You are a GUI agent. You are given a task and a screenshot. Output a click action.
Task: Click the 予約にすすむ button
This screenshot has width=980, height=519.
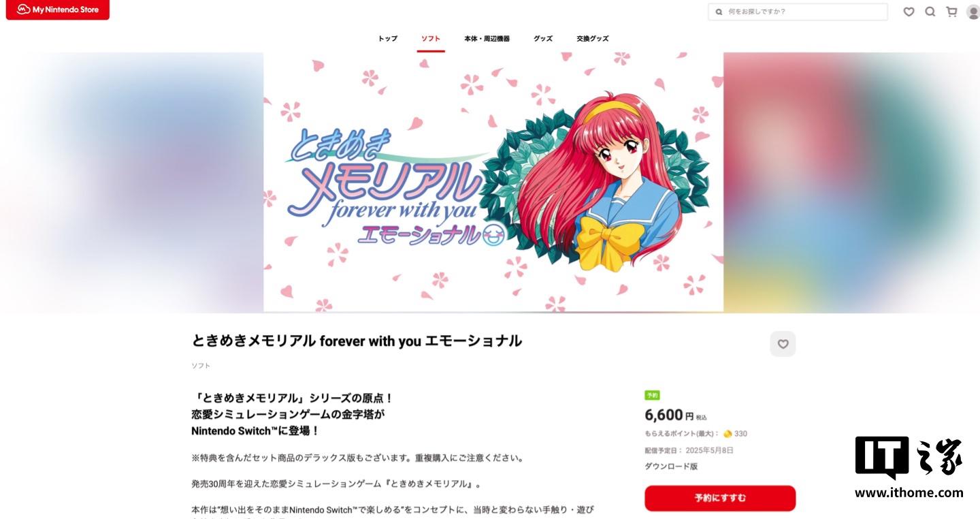tap(720, 498)
